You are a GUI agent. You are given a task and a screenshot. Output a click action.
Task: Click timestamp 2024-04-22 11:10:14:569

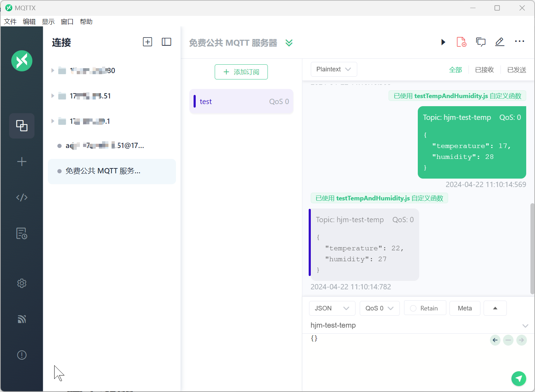[486, 185]
